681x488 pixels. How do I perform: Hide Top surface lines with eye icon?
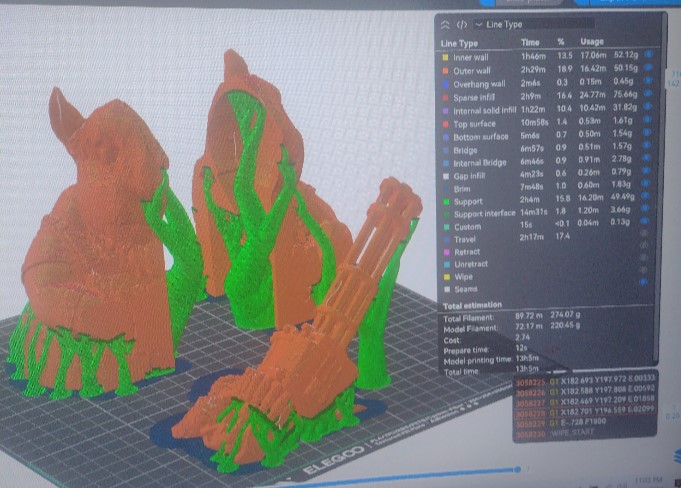click(647, 119)
